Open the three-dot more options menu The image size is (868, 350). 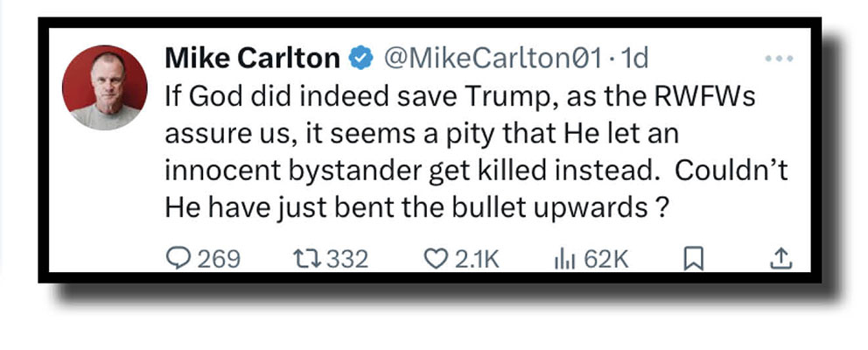point(778,59)
